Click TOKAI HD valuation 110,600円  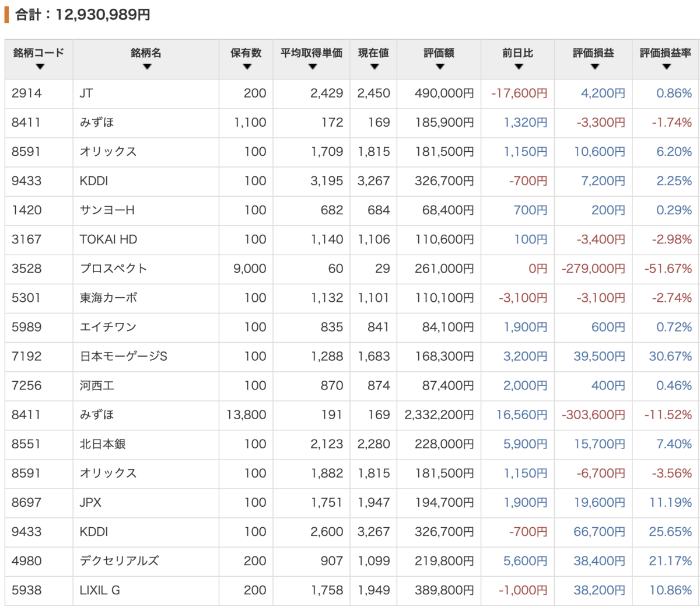click(x=444, y=239)
